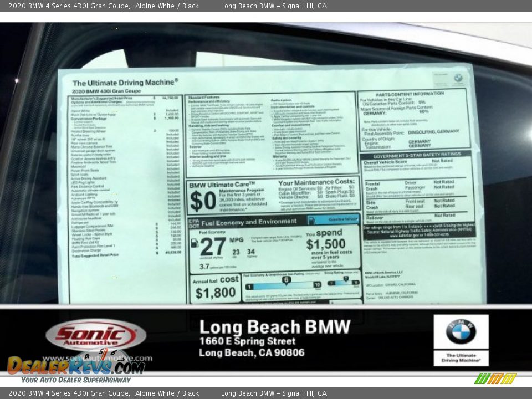Screen dimensions: 532x399
Task: Click the colored stripes emblem at bottom right
Action: [x=495, y=378]
